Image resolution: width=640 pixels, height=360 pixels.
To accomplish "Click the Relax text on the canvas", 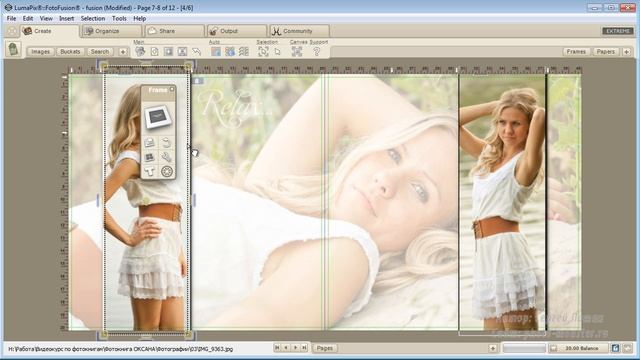I will (x=235, y=109).
